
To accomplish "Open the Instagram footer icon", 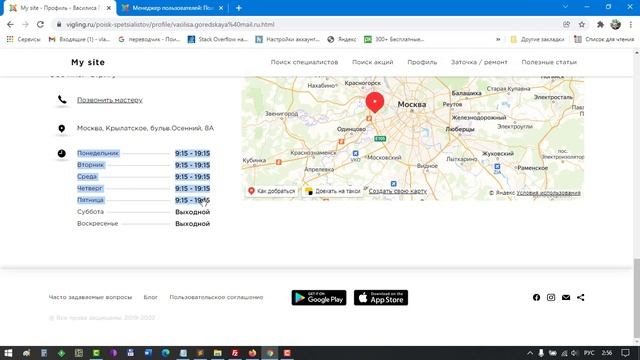I will tap(551, 298).
